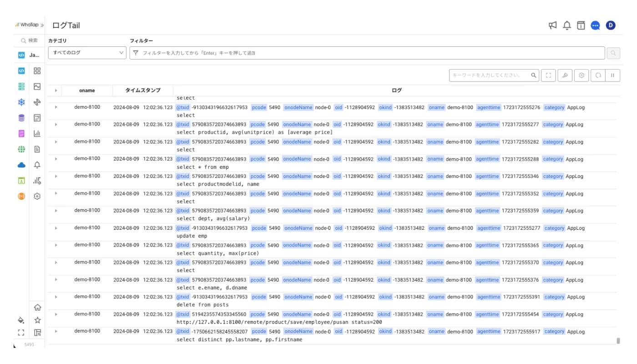Click @txid tag in 'update emp' row

click(x=183, y=228)
